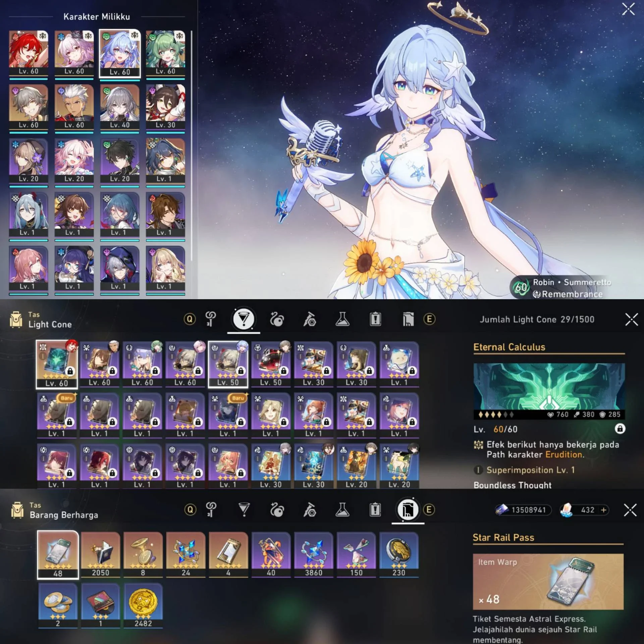The image size is (644, 644).
Task: Open Valuables ticket icon in Light Cone bag
Action: pyautogui.click(x=408, y=319)
